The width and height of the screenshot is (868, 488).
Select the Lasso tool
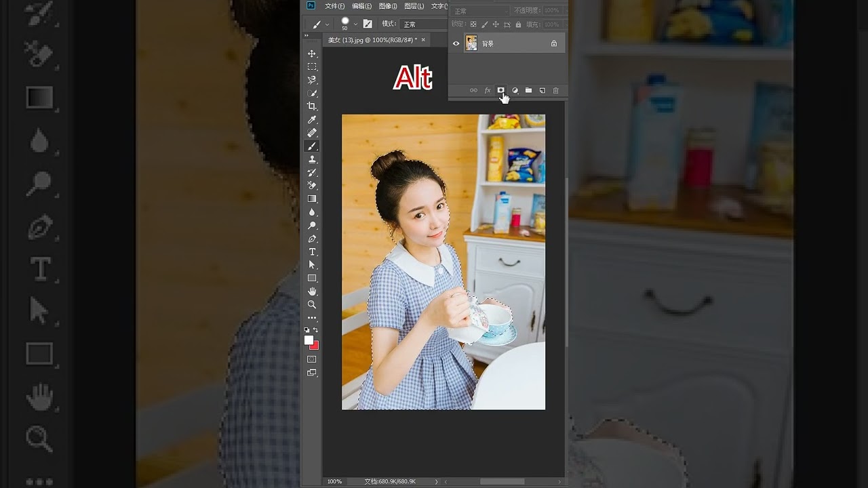click(312, 80)
